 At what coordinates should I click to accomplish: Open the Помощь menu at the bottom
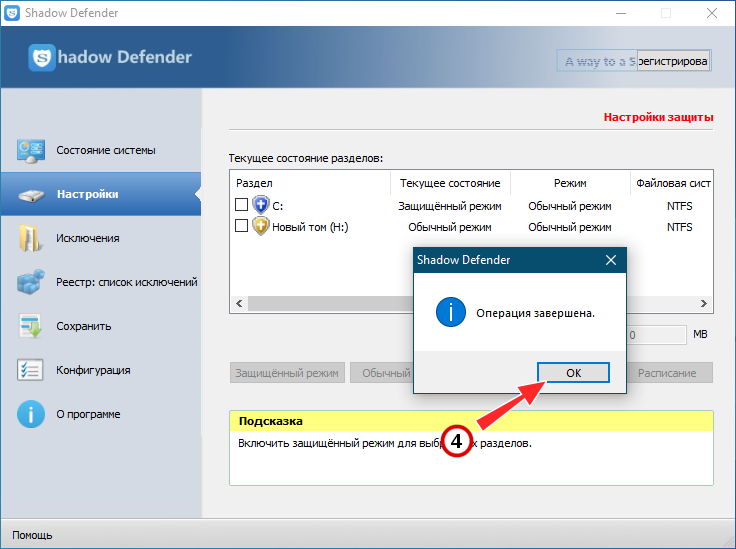coord(32,535)
